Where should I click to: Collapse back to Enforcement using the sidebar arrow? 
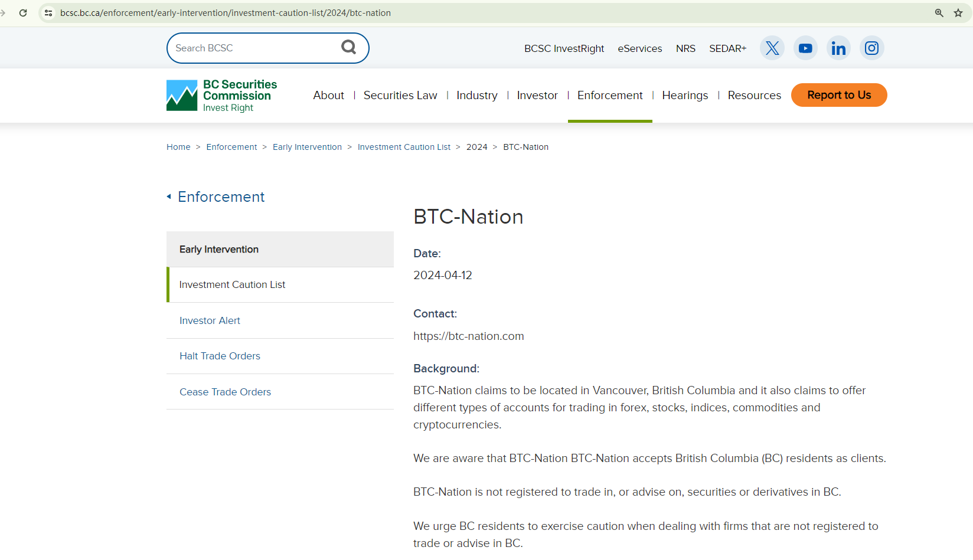169,197
